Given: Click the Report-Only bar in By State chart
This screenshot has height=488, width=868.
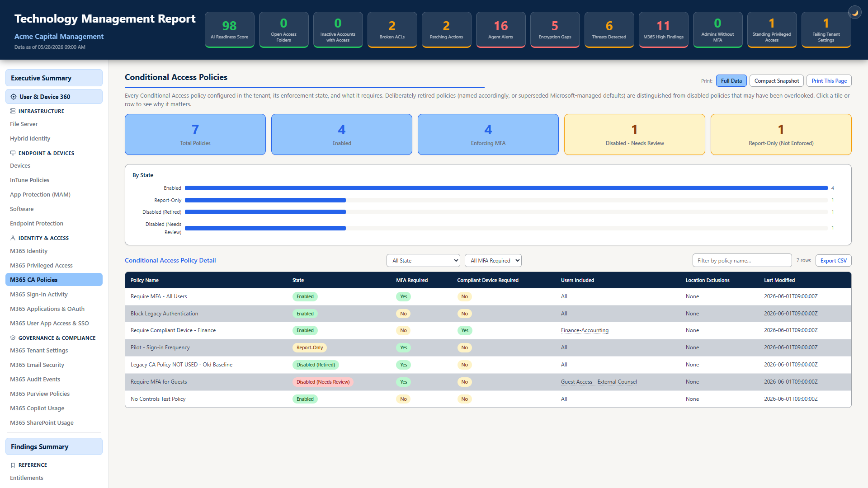Looking at the screenshot, I should tap(265, 200).
